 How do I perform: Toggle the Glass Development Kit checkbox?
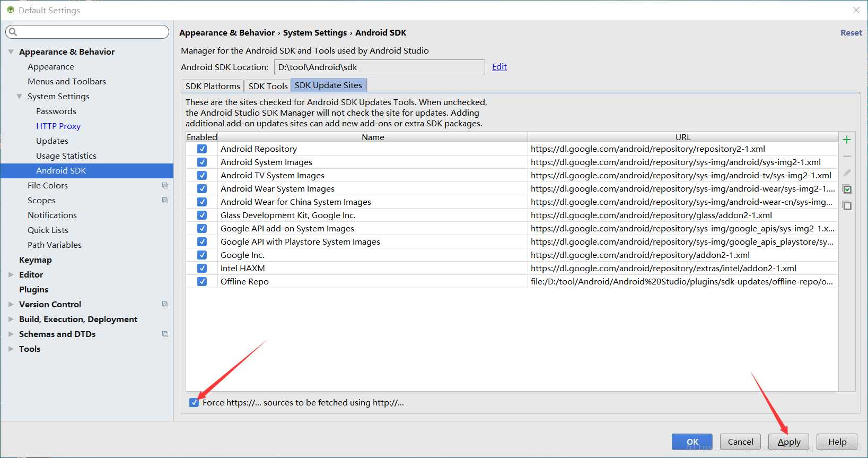tap(202, 215)
